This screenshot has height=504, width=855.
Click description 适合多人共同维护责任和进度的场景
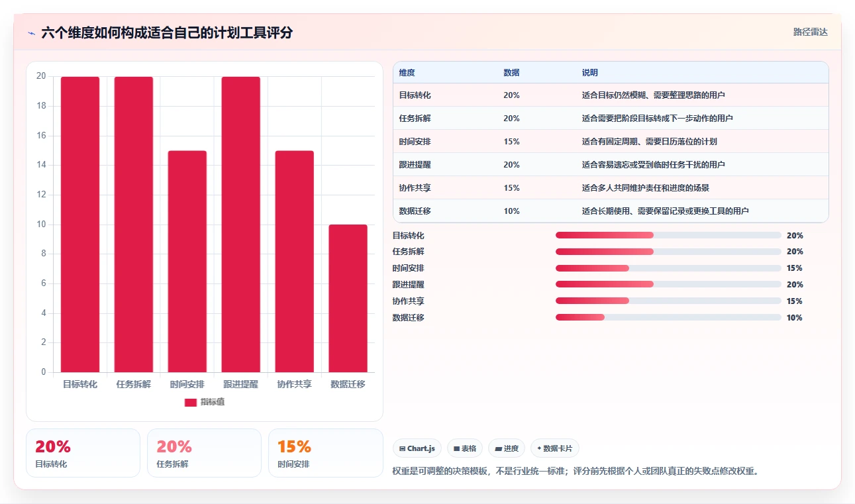pyautogui.click(x=646, y=188)
